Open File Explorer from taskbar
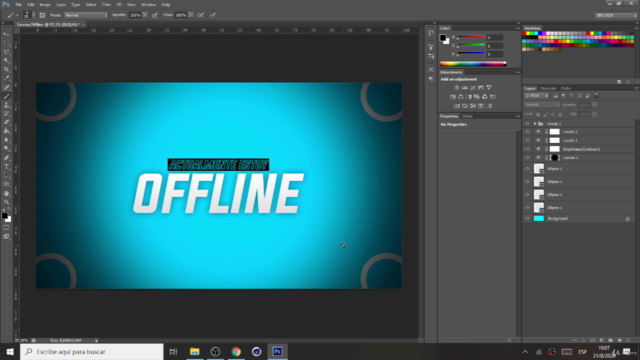The image size is (640, 360). coord(195,351)
